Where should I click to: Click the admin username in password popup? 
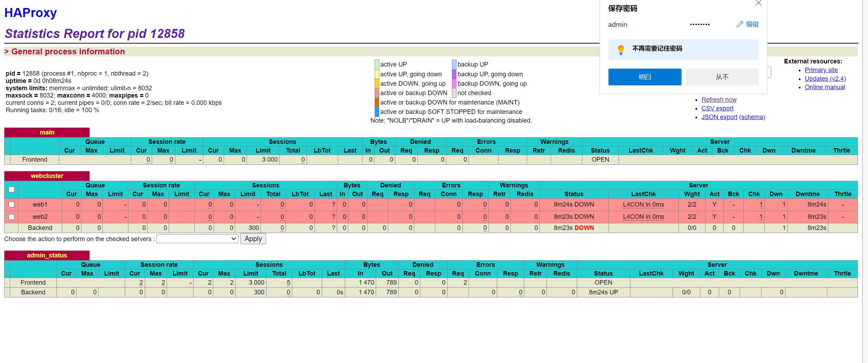pos(618,24)
